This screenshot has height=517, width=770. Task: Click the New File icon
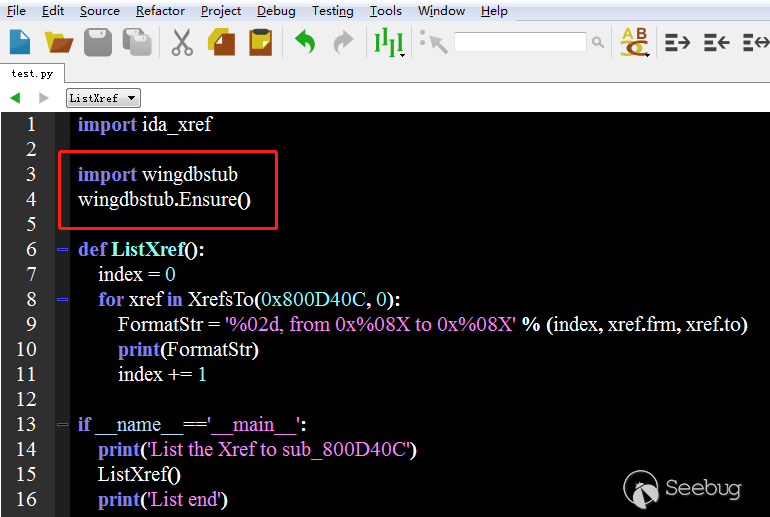click(x=20, y=42)
